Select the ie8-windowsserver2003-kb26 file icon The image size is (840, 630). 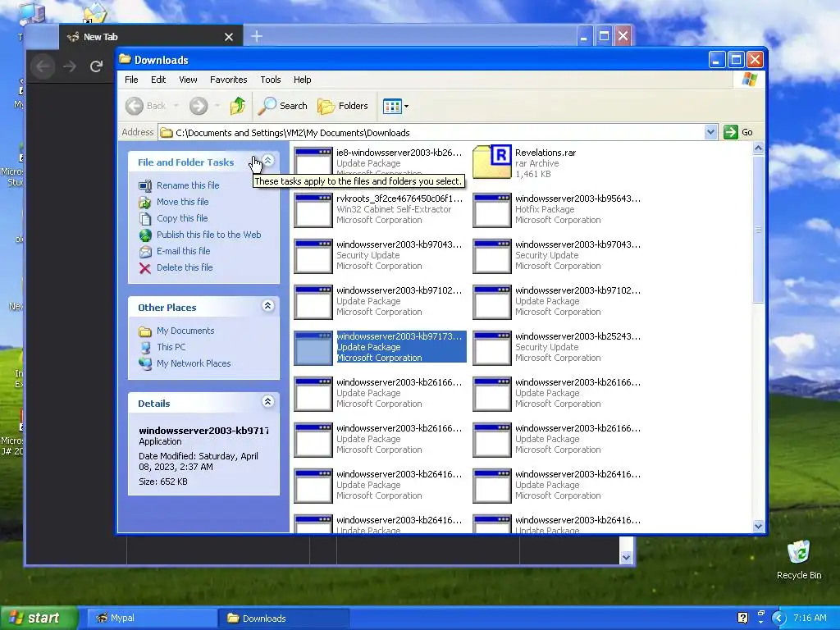click(313, 160)
